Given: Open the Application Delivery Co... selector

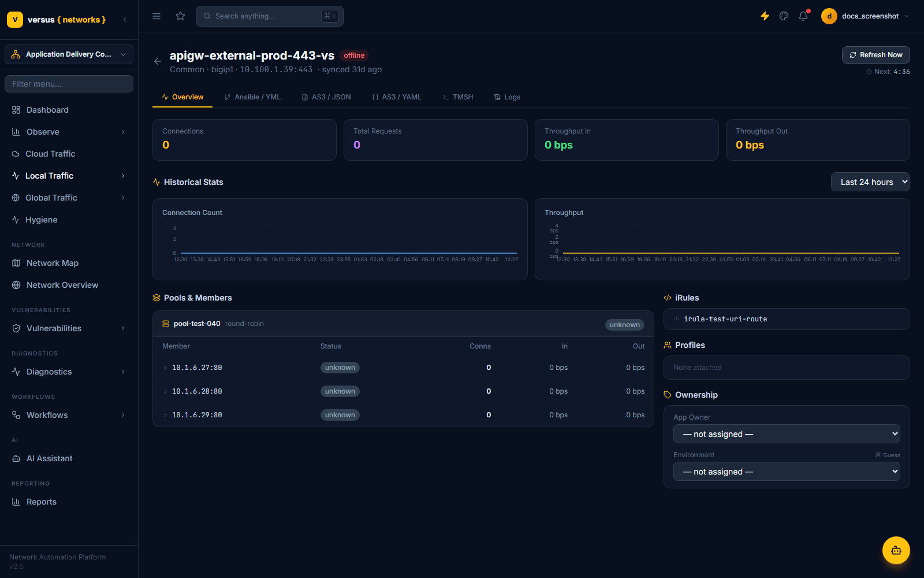Looking at the screenshot, I should 69,54.
